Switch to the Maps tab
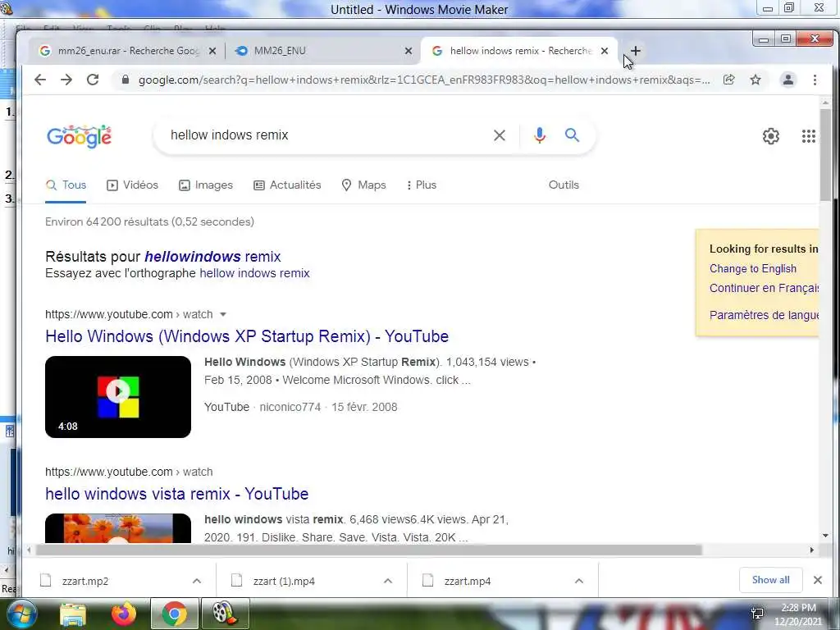 click(363, 185)
